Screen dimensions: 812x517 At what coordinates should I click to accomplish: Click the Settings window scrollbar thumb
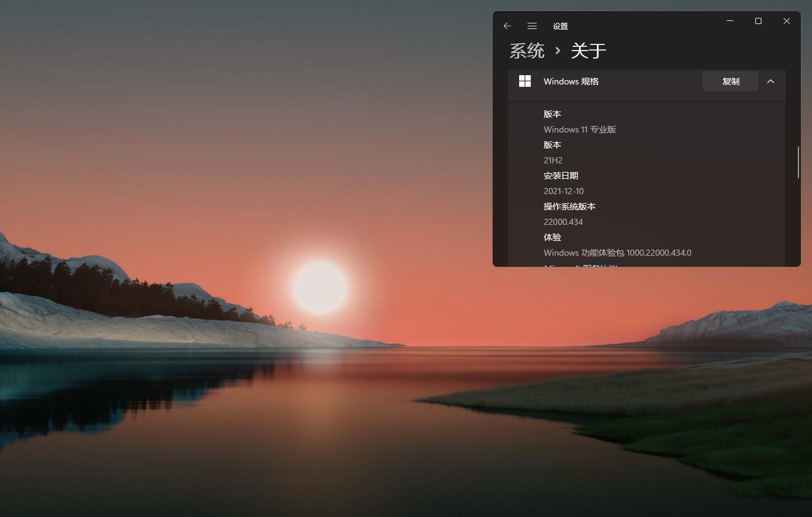(798, 163)
